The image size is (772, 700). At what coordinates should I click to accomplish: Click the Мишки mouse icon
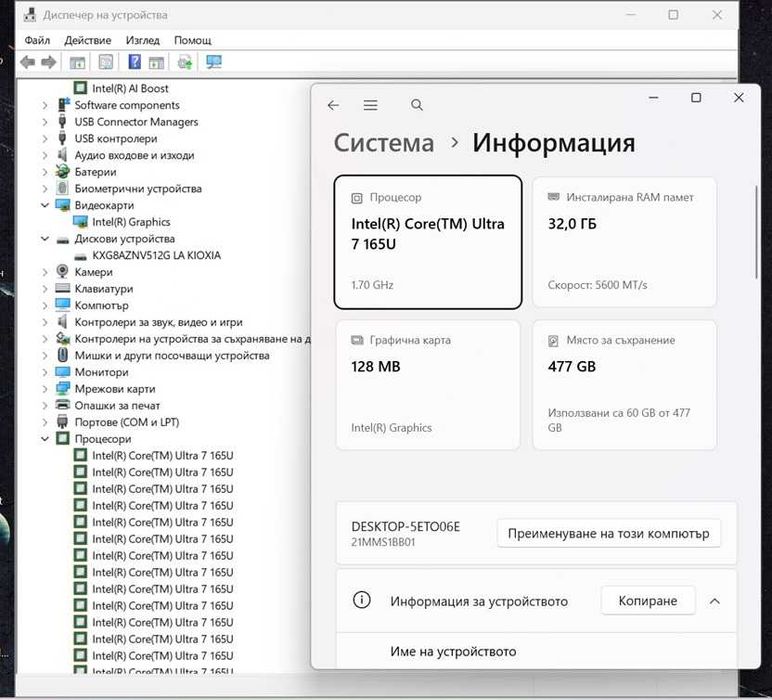63,355
